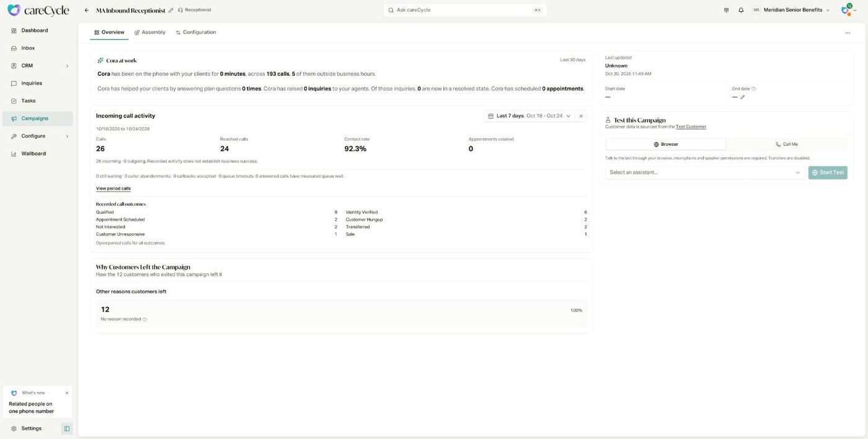Click the Identity Verified outcome row
This screenshot has width=868, height=439.
(x=466, y=212)
